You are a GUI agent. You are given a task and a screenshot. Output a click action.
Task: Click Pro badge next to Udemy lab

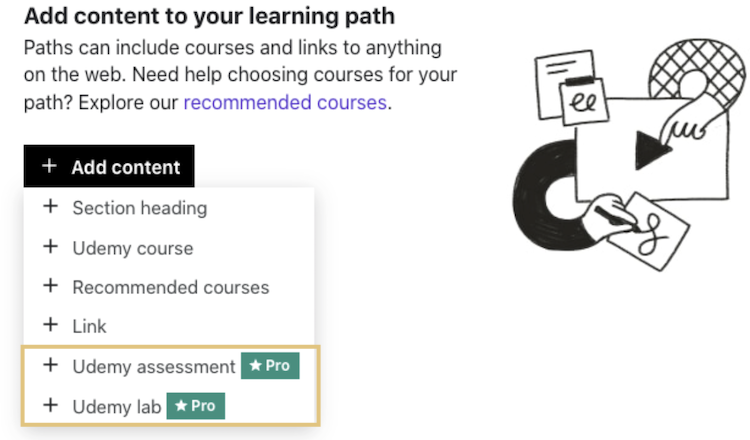196,406
